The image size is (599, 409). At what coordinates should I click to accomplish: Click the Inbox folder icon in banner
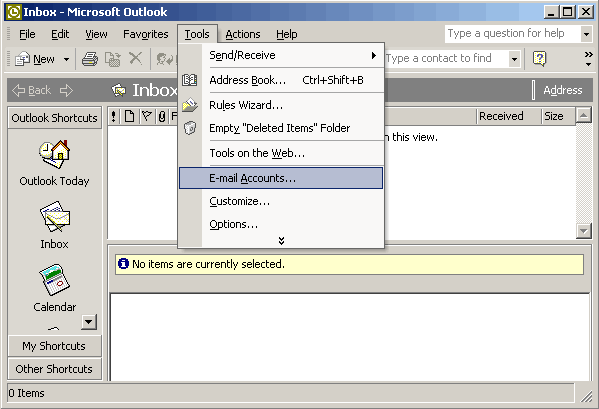point(119,91)
